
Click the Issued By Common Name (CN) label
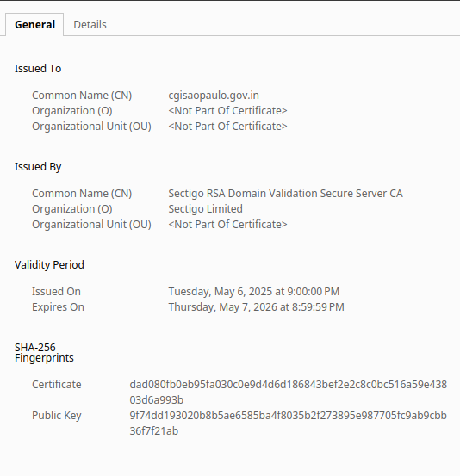coord(82,194)
